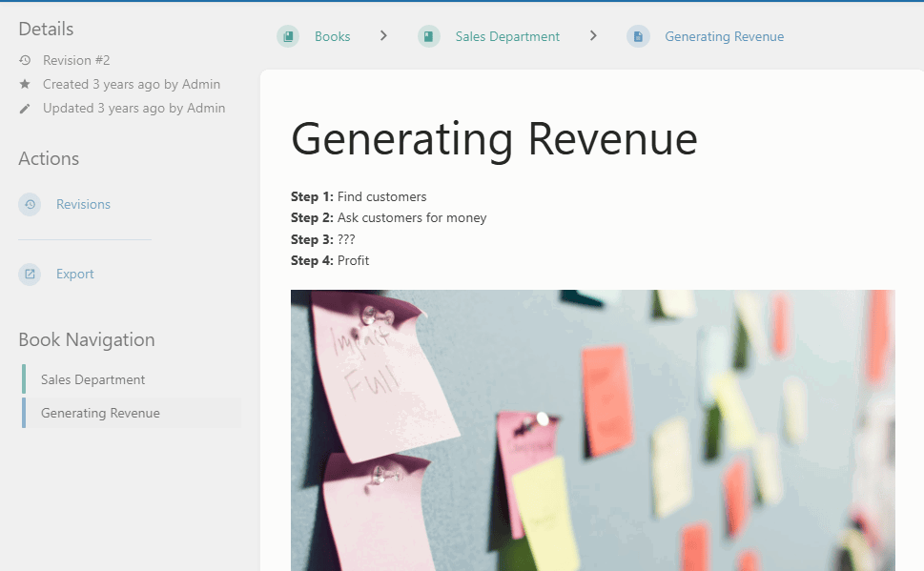This screenshot has height=571, width=924.
Task: Open Sales Department breadcrumb link
Action: tap(507, 36)
